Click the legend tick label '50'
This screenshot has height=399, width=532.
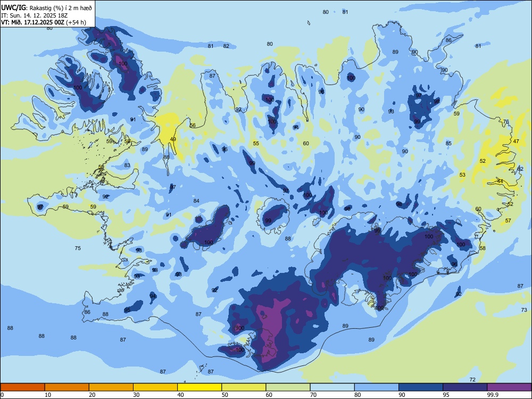pos(225,395)
